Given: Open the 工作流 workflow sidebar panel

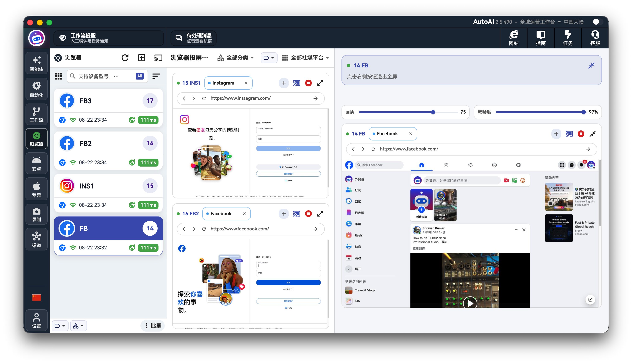Looking at the screenshot, I should [37, 115].
